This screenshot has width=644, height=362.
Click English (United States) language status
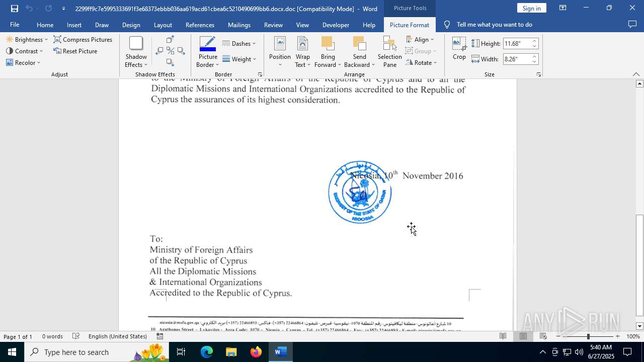click(x=118, y=336)
